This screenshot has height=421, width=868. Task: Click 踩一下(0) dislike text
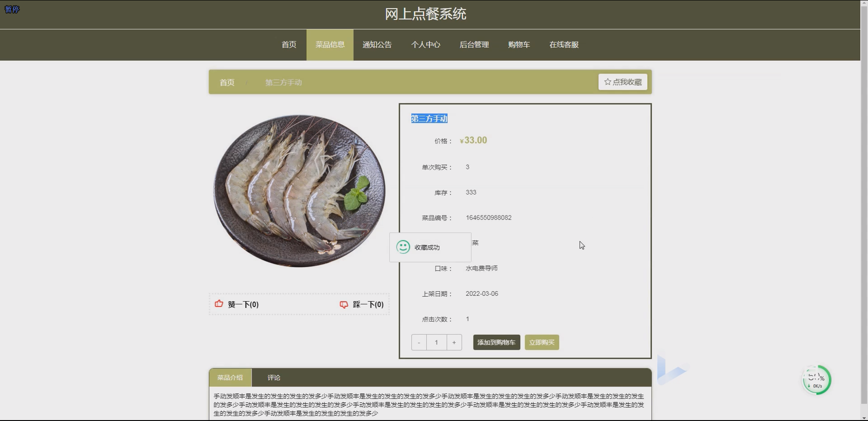pos(368,304)
